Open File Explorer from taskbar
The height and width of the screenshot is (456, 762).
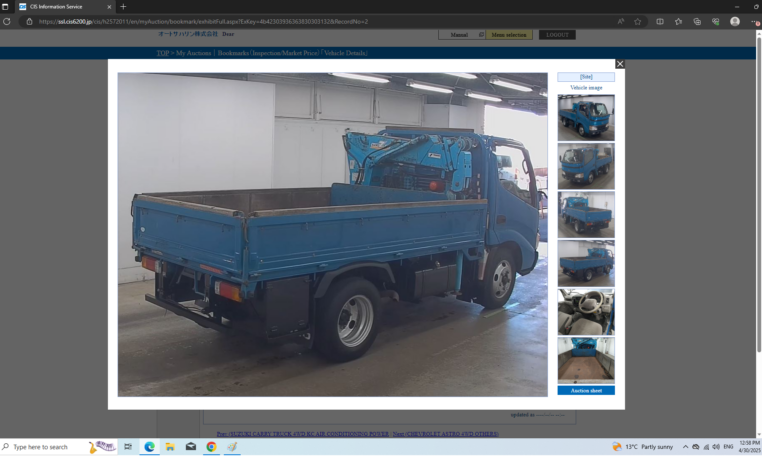pyautogui.click(x=170, y=447)
